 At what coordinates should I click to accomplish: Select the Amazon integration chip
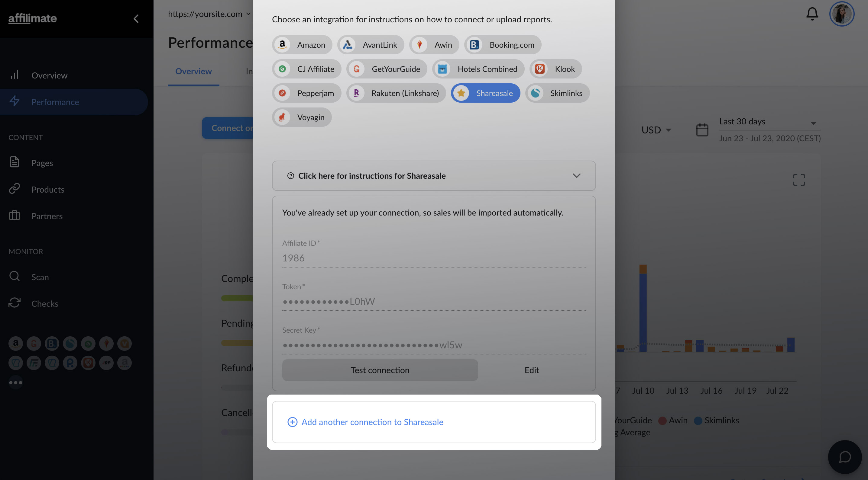coord(302,45)
